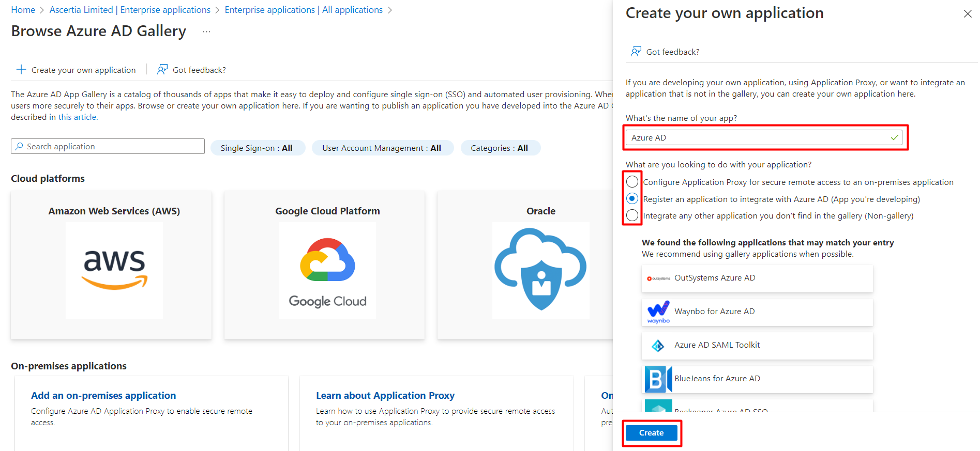980x451 pixels.
Task: Click the chevron after All applications breadcrumb
Action: [x=390, y=10]
